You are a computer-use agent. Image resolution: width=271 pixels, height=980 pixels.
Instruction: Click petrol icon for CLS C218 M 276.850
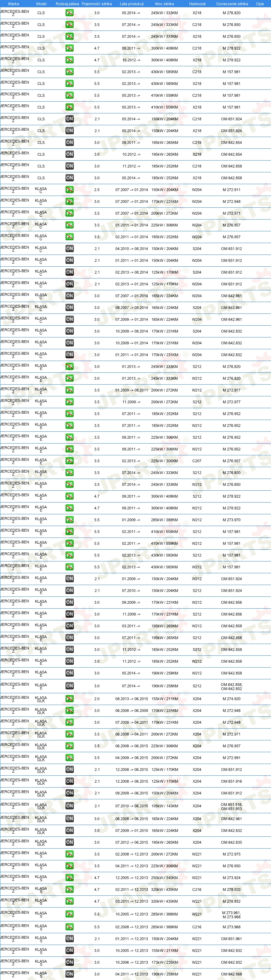(70, 25)
